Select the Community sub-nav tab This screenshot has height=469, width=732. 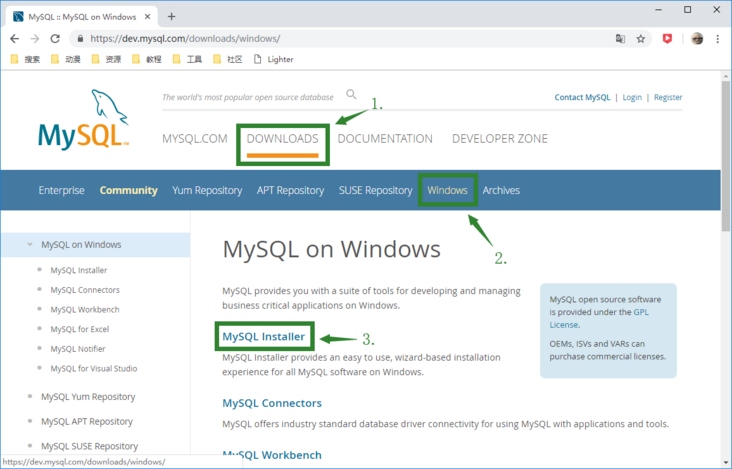click(128, 190)
